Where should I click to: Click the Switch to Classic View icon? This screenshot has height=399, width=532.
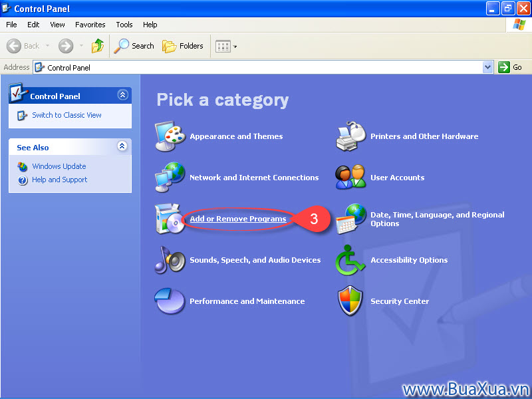22,115
